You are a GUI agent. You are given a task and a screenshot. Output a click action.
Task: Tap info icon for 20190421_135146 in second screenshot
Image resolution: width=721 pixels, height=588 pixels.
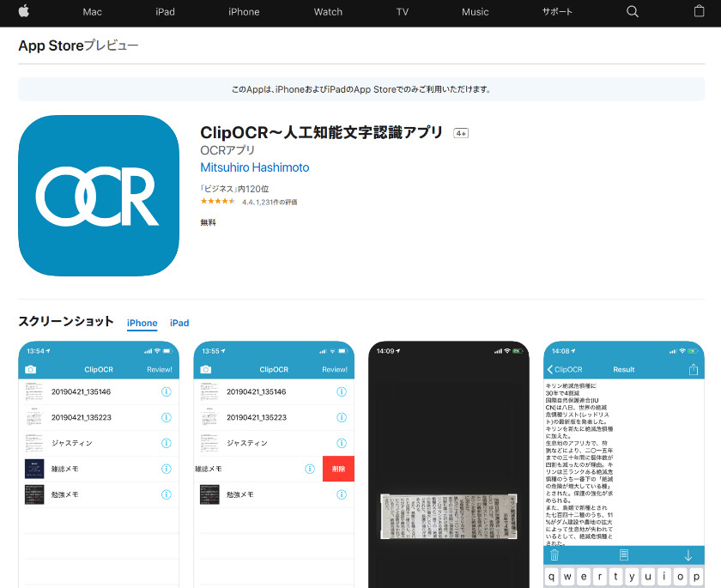342,391
